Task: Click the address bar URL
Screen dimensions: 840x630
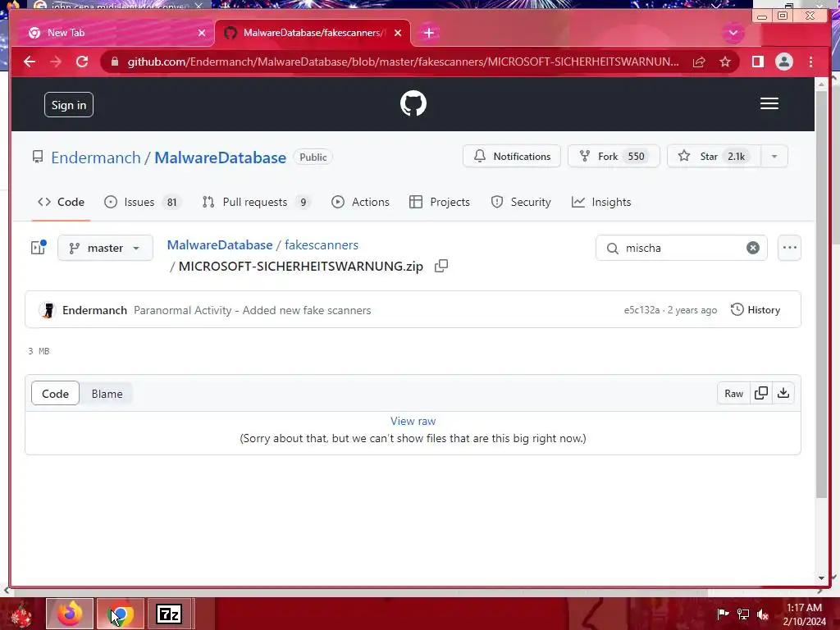Action: click(403, 62)
